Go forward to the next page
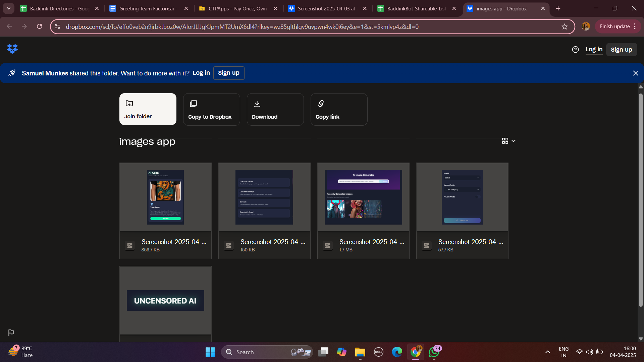Image resolution: width=644 pixels, height=362 pixels. pyautogui.click(x=24, y=26)
